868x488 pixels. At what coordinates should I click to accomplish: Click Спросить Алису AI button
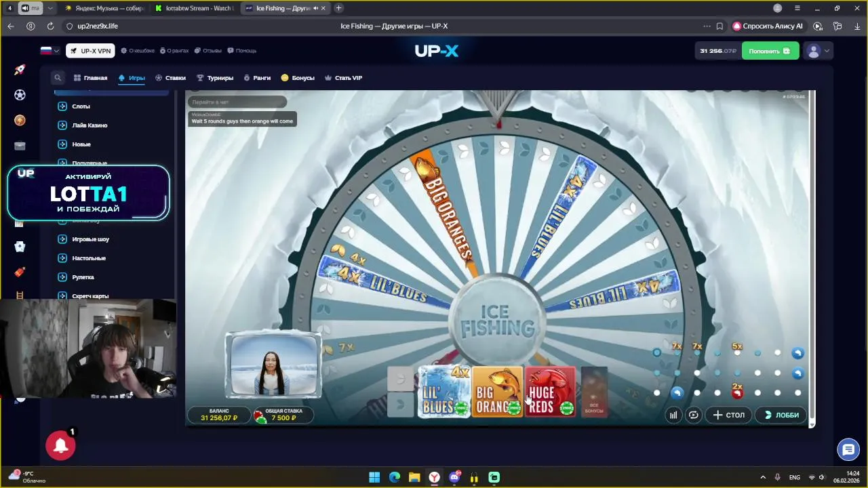(768, 26)
